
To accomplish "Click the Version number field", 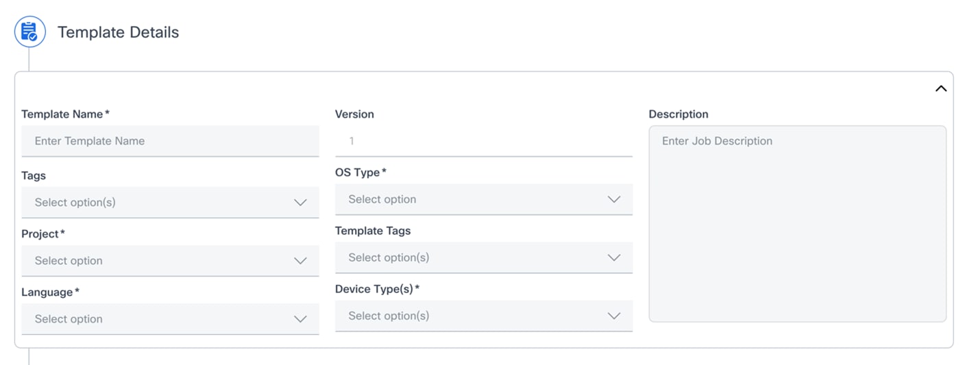I will [x=483, y=141].
